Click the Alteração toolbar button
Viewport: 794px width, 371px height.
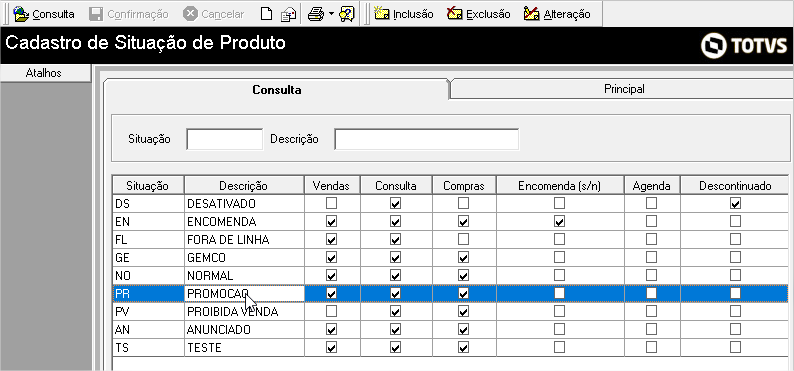coord(557,14)
